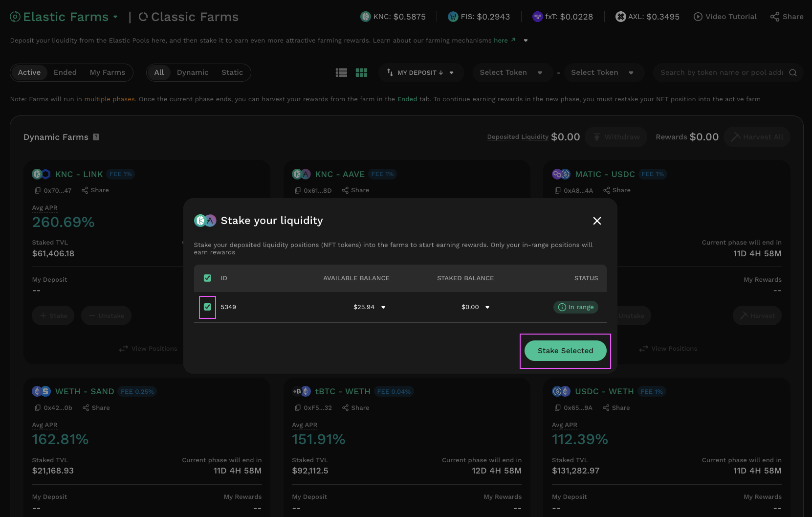Click the list view layout icon

tap(341, 72)
